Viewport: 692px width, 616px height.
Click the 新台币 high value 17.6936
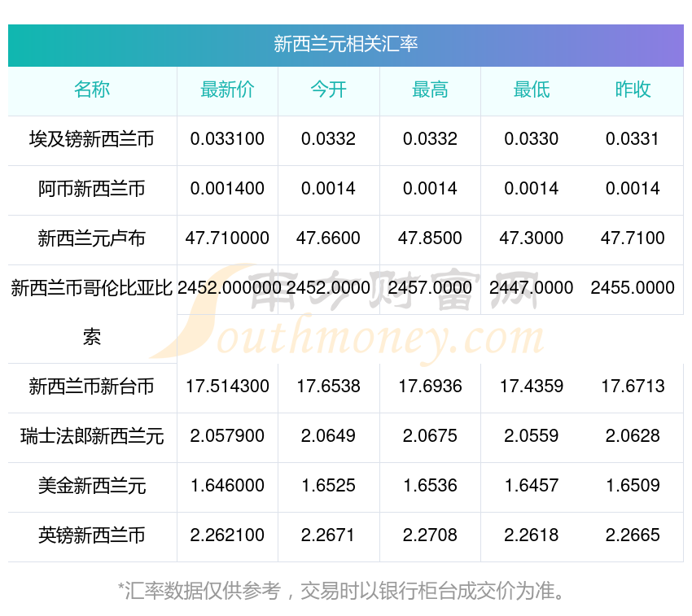pyautogui.click(x=430, y=387)
